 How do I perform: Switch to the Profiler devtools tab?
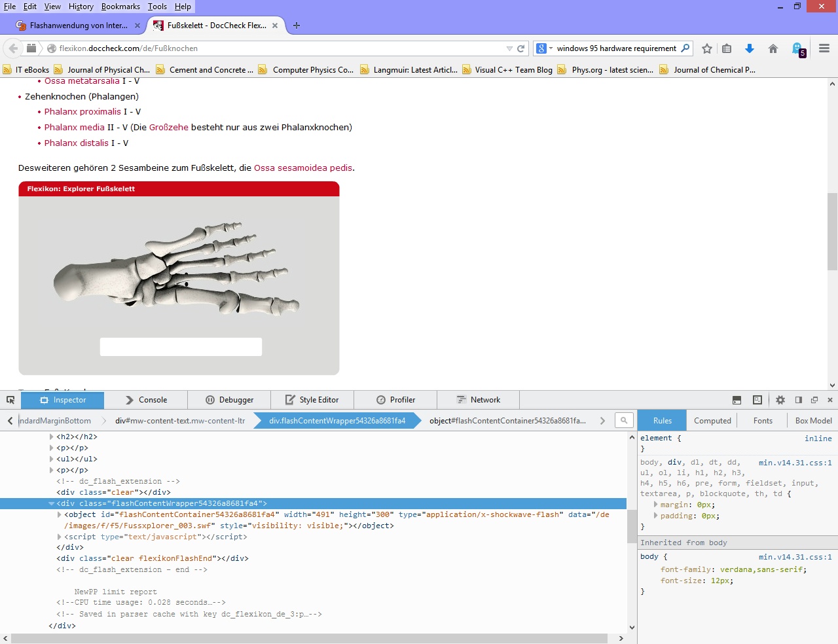click(395, 400)
